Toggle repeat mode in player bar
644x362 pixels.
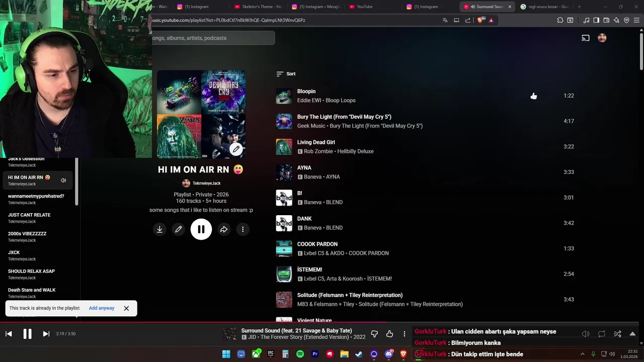coord(602,334)
